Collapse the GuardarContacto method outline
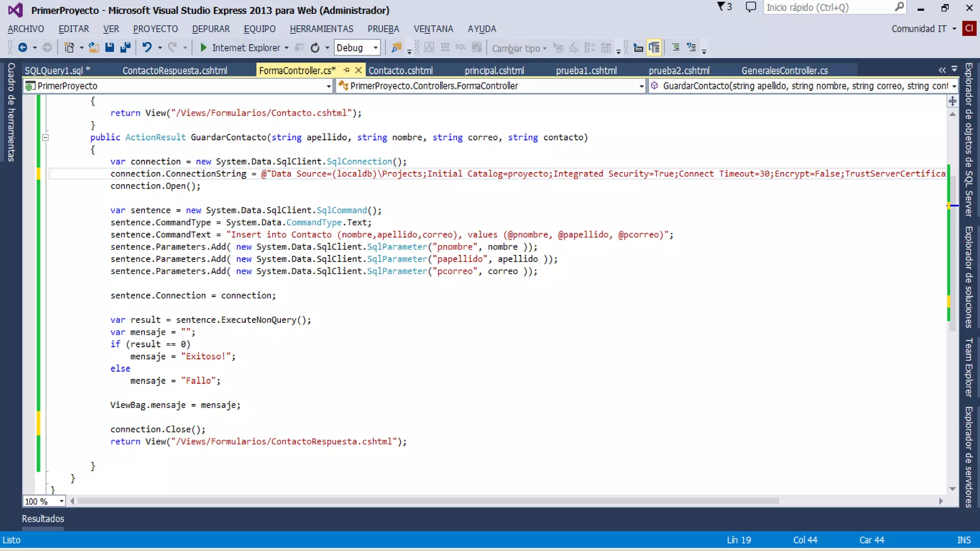980x551 pixels. (x=45, y=138)
